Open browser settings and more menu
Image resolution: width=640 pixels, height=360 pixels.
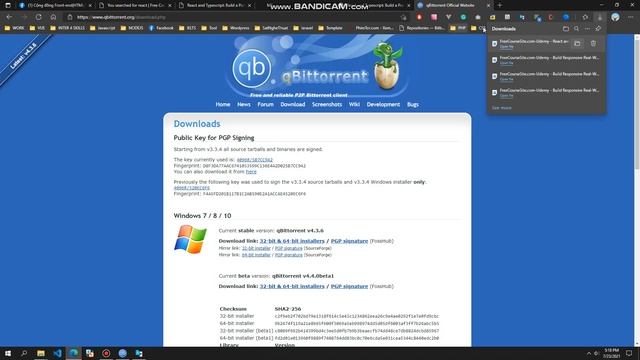click(631, 17)
